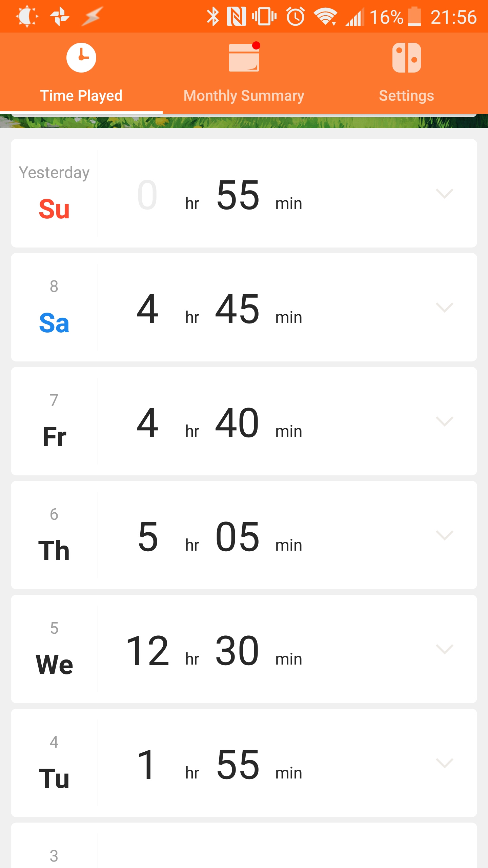Viewport: 488px width, 868px height.
Task: Expand Friday 7 play time details
Action: (444, 421)
